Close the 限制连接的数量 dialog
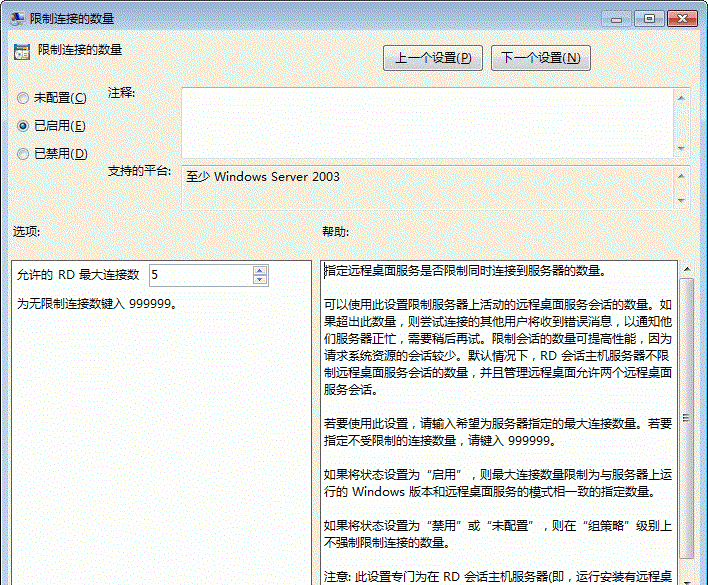Screen dimensions: 708x585 [x=682, y=19]
